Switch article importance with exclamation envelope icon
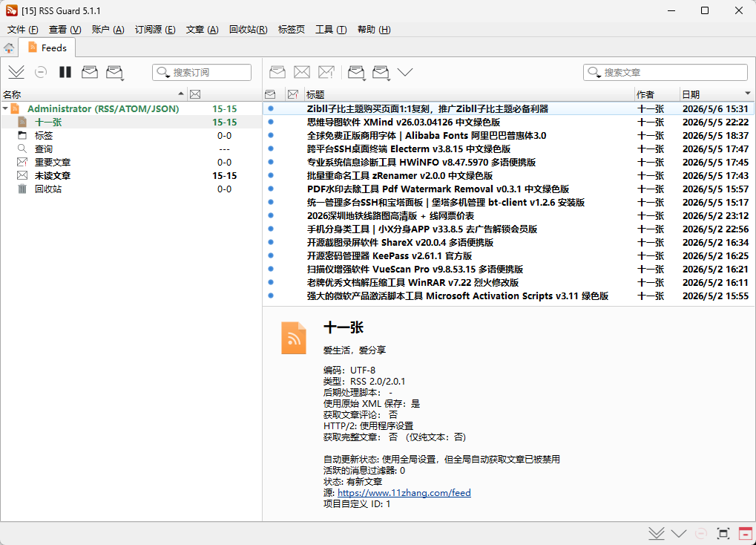Screen dimensions: 756x545 coord(326,73)
